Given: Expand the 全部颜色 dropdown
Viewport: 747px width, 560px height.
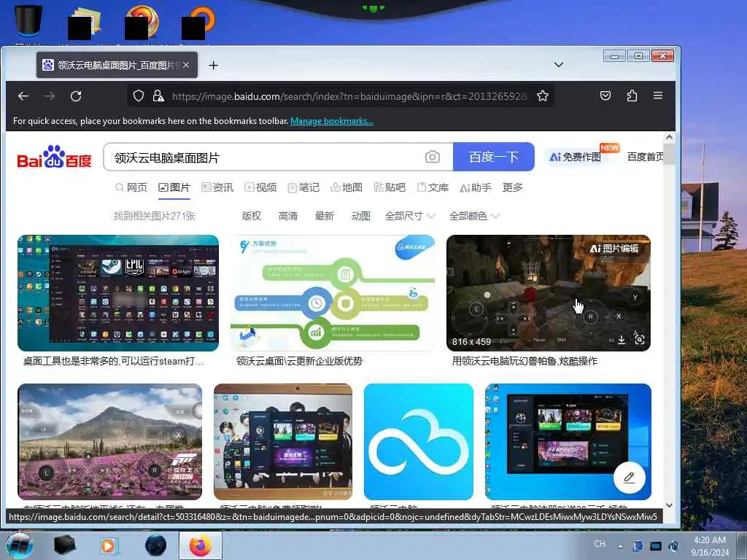Looking at the screenshot, I should pyautogui.click(x=474, y=216).
